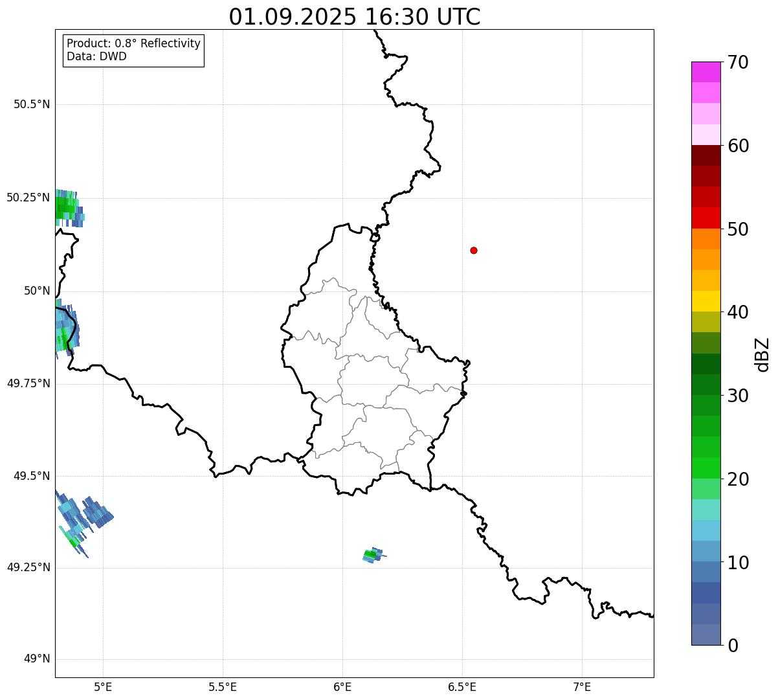Click the cyan colorbar segment above 10
Screen dimensions: 778x700
[x=706, y=530]
